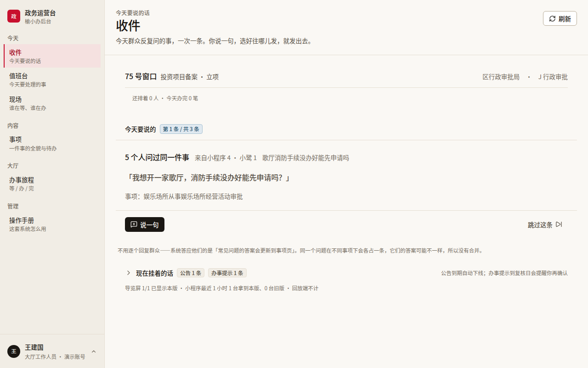The image size is (588, 368).
Task: Click the 区行政审批局 text
Action: click(501, 77)
